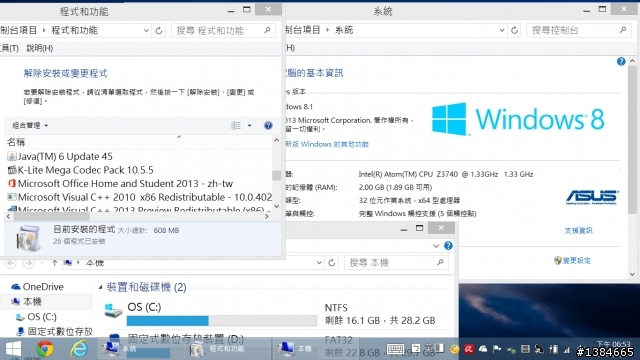Click the red Avira tray icon
Image resolution: width=640 pixels, height=360 pixels.
point(468,349)
